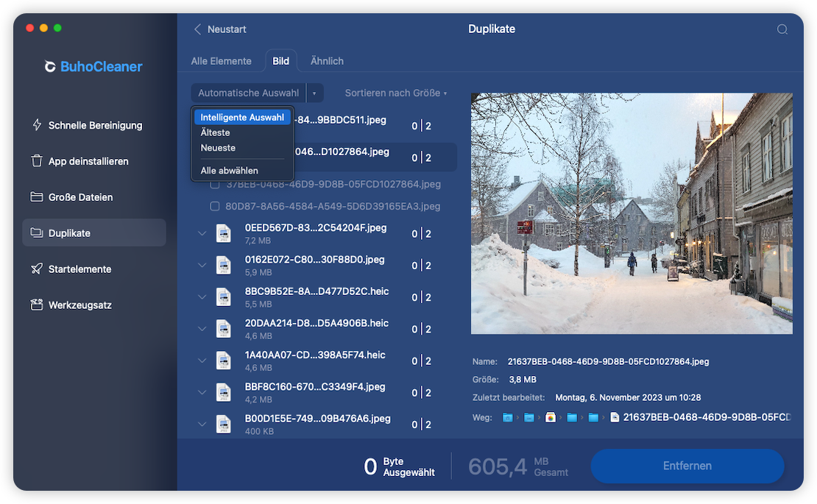Click file icon of B00D1E5E-749...09B476A6.jpeg

tap(224, 424)
